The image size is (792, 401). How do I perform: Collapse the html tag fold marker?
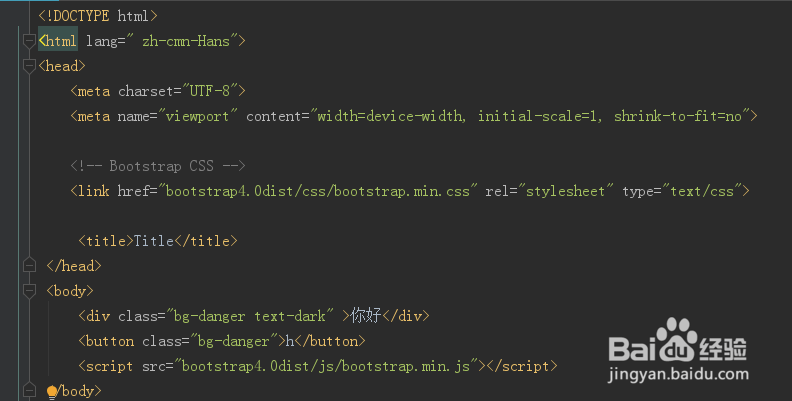(x=29, y=41)
